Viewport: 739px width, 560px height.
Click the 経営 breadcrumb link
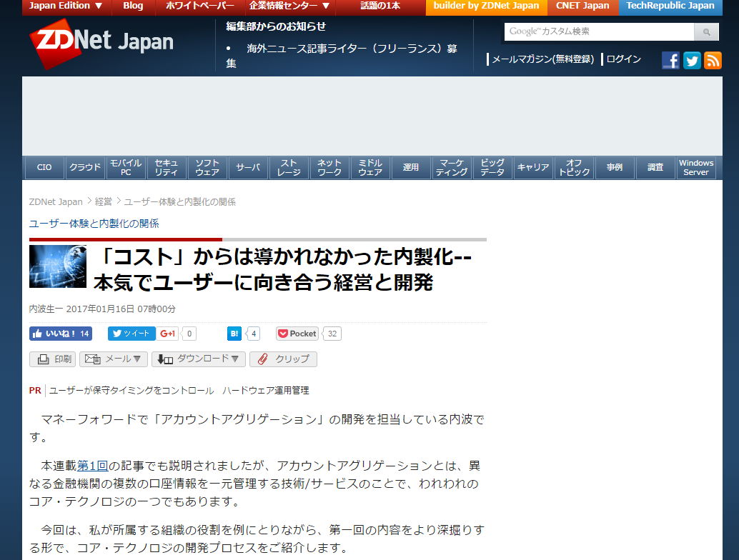103,202
